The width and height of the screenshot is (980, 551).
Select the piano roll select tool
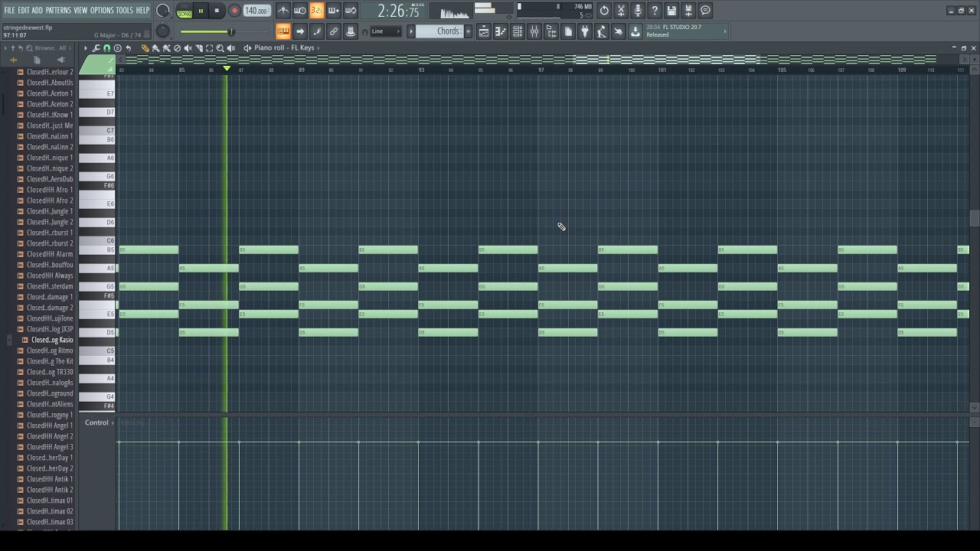point(209,47)
